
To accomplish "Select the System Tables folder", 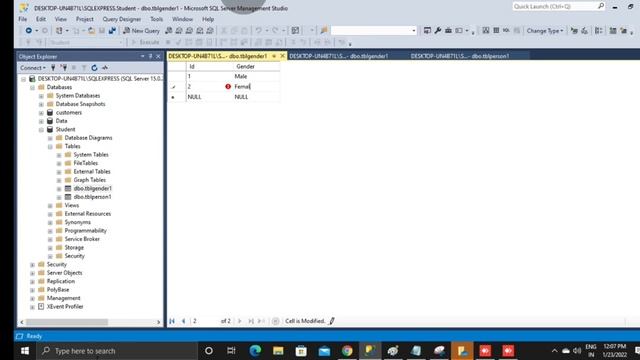I will pyautogui.click(x=91, y=155).
